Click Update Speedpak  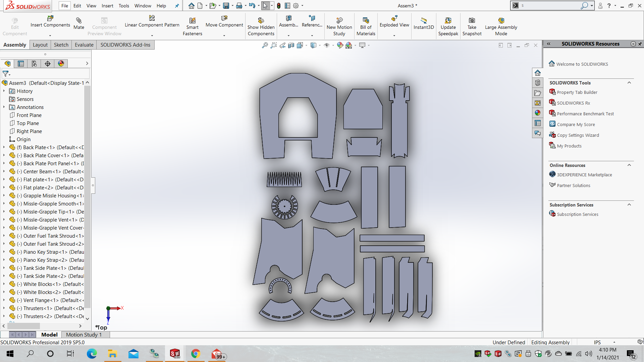tap(448, 27)
